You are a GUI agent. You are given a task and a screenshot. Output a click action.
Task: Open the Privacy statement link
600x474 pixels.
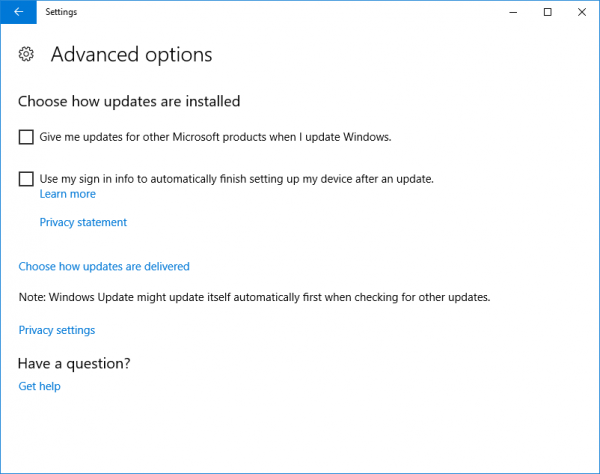coord(83,222)
